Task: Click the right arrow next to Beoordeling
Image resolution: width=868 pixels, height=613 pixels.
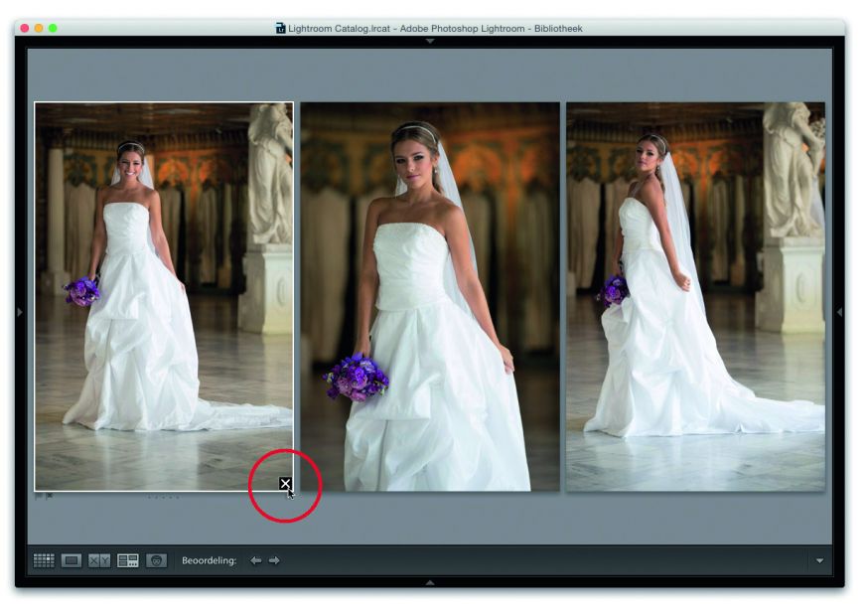Action: pyautogui.click(x=274, y=560)
